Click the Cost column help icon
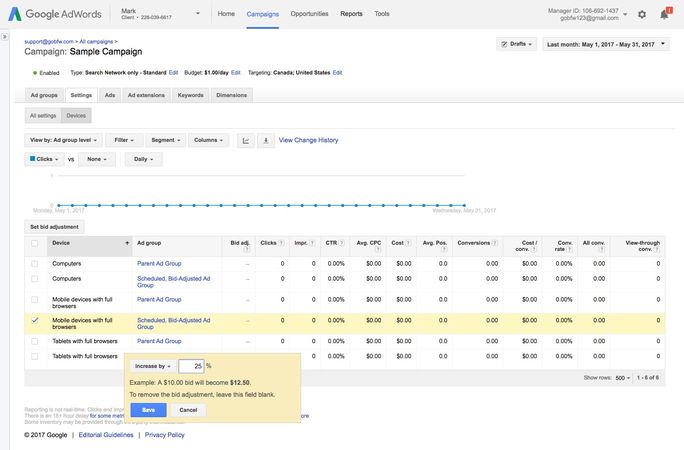The height and width of the screenshot is (450, 684). point(408,243)
